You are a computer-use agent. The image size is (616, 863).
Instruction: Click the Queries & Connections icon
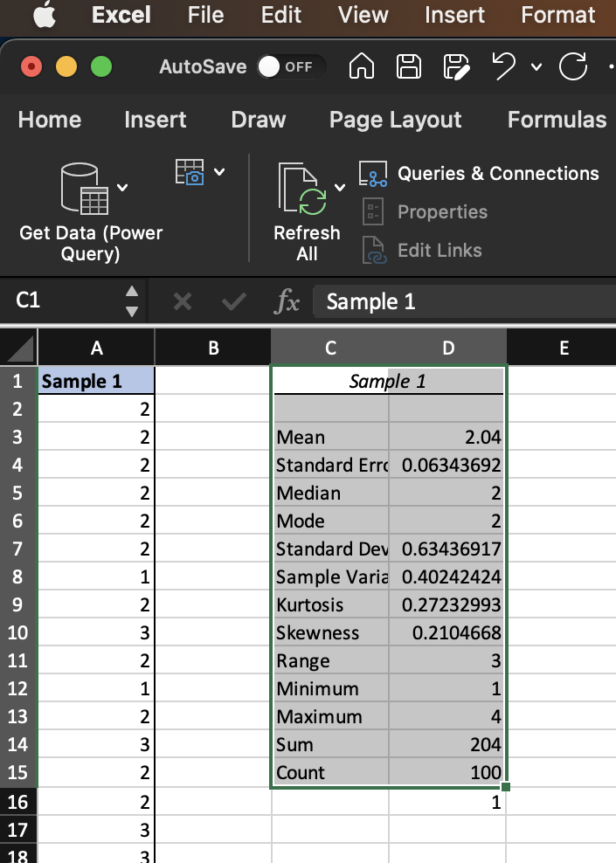[x=373, y=174]
